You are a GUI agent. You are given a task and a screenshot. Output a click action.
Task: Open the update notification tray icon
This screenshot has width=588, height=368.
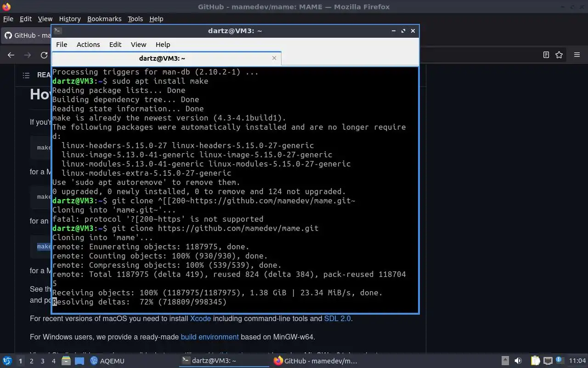pos(560,361)
